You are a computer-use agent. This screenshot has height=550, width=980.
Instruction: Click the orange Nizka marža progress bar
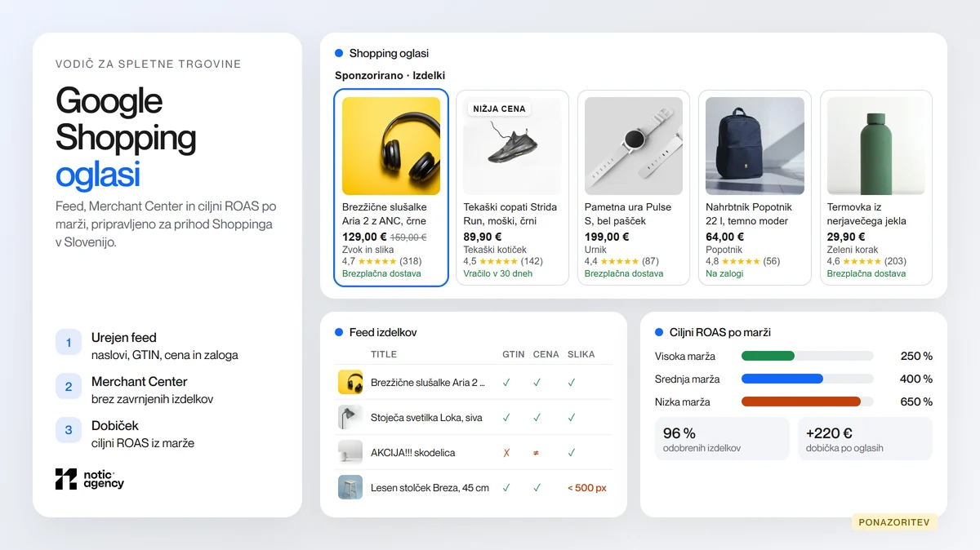(x=801, y=401)
